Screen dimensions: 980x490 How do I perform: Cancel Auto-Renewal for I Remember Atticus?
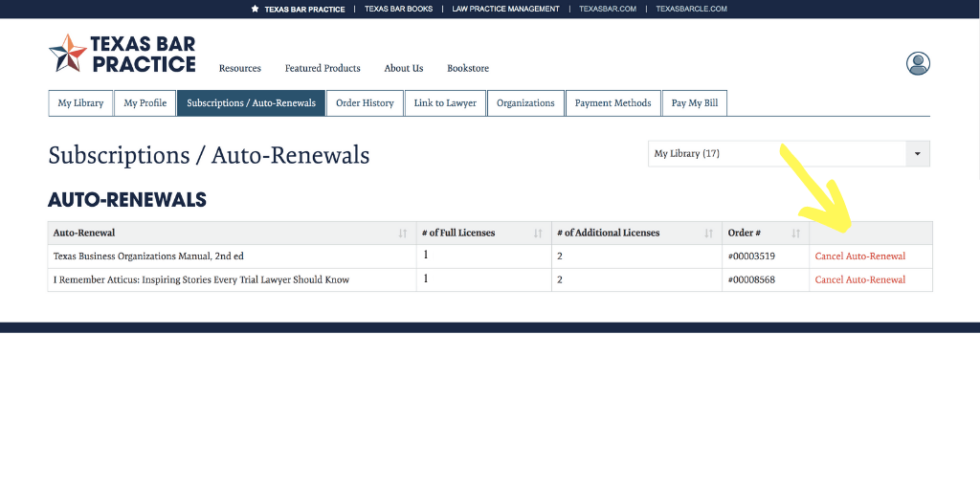point(860,280)
